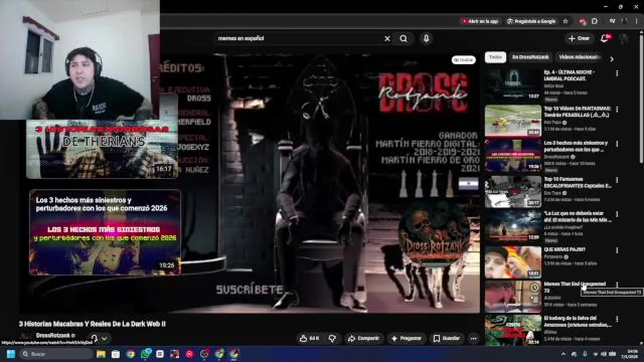Screen dimensions: 644x362
Task: Click the magnifier search button
Action: 404,38
